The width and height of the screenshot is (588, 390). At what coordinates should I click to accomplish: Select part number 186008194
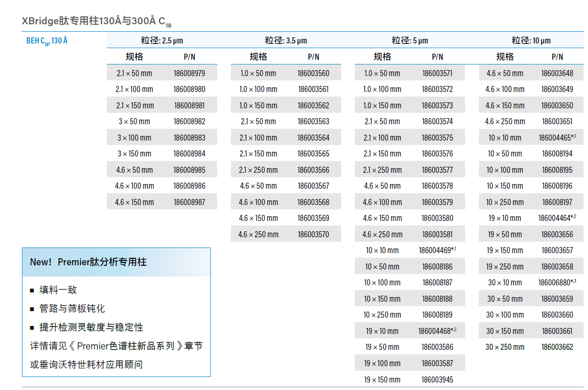tap(557, 154)
